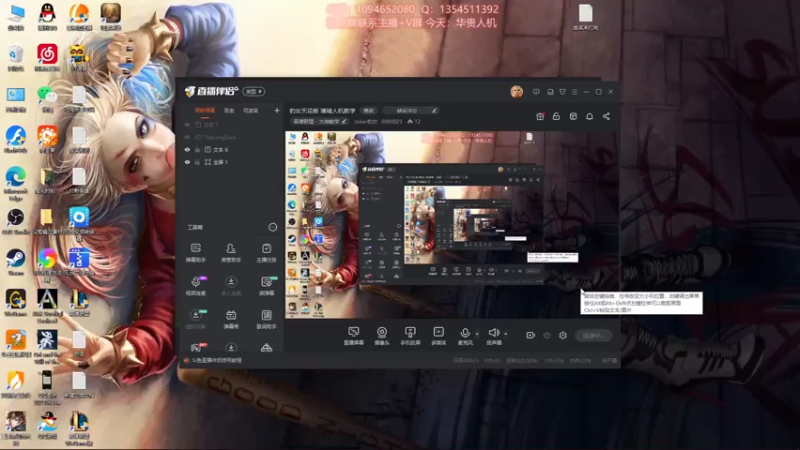Open OBS Studio desktop shortcut

16,221
